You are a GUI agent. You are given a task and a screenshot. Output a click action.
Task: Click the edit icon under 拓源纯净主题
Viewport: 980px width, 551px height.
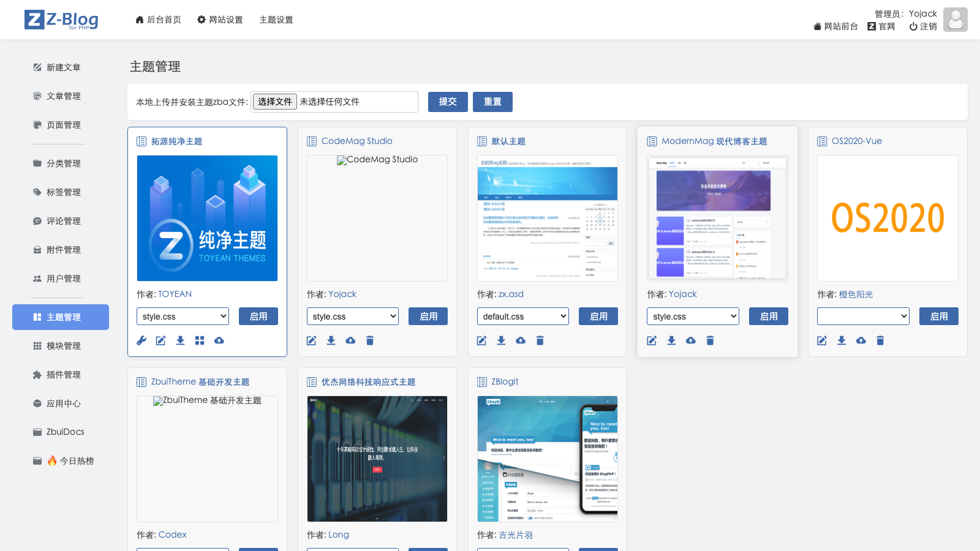click(161, 340)
